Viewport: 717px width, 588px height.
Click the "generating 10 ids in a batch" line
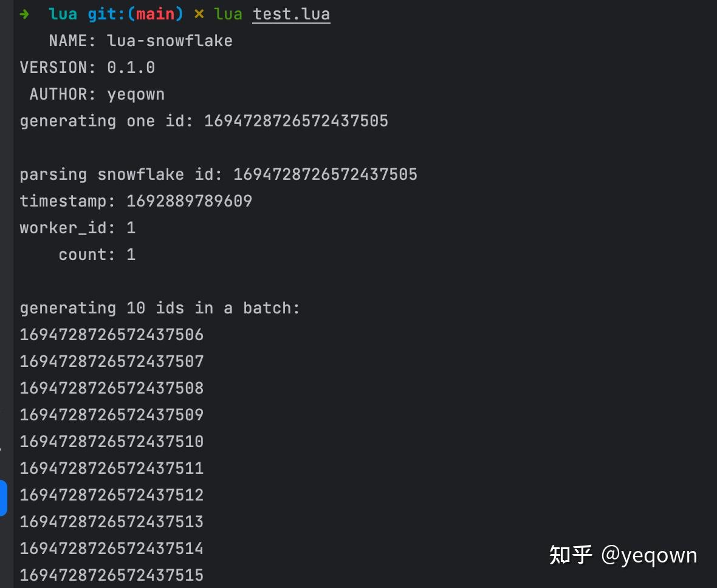[160, 308]
